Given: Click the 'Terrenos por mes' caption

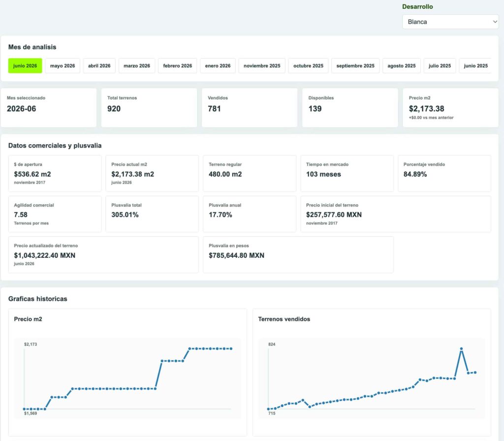Looking at the screenshot, I should [x=31, y=223].
